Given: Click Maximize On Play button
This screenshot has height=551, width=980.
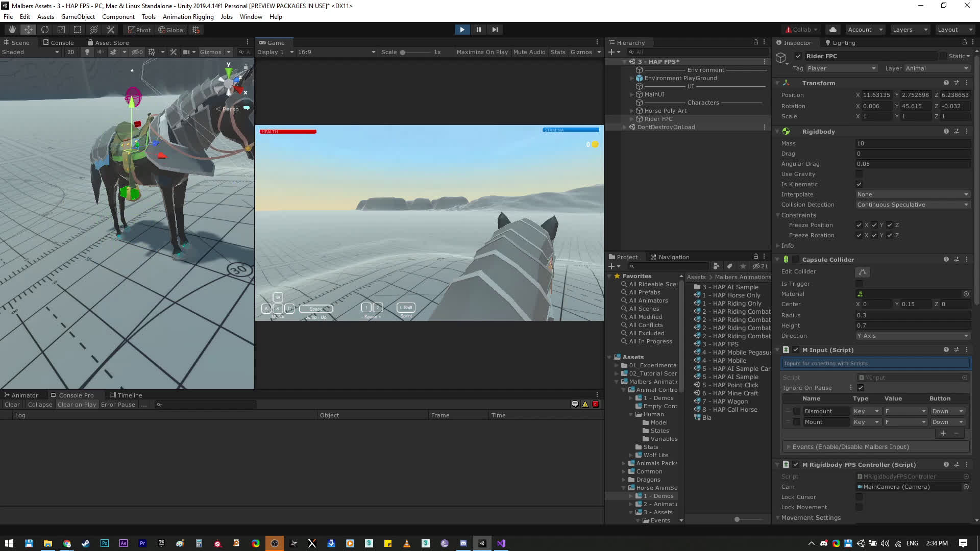Looking at the screenshot, I should click(x=482, y=52).
